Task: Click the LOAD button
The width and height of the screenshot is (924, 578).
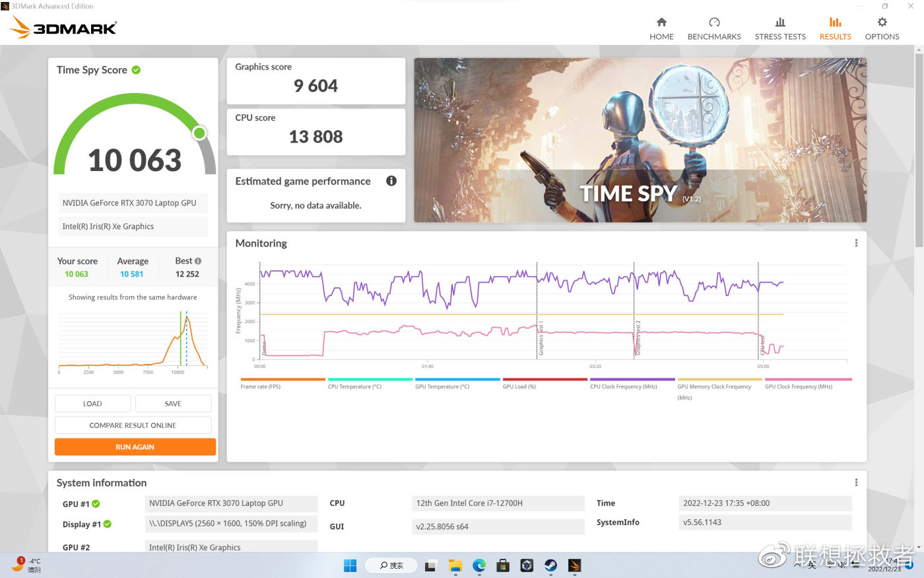Action: click(x=92, y=404)
